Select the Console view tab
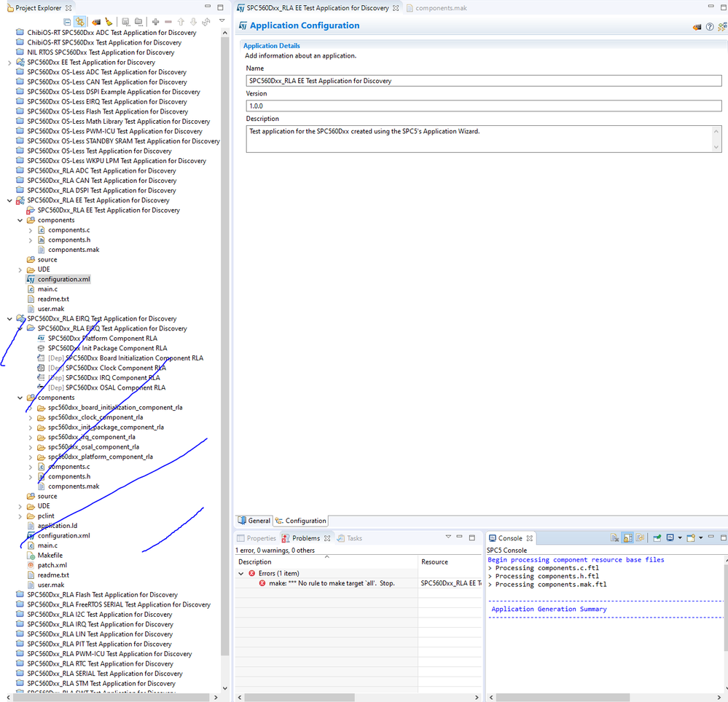This screenshot has height=702, width=728. click(510, 538)
